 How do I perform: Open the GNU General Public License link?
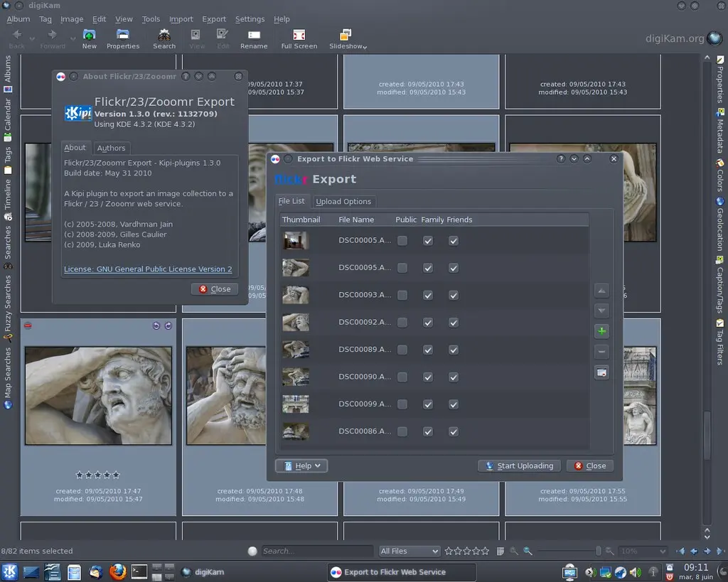pos(148,269)
